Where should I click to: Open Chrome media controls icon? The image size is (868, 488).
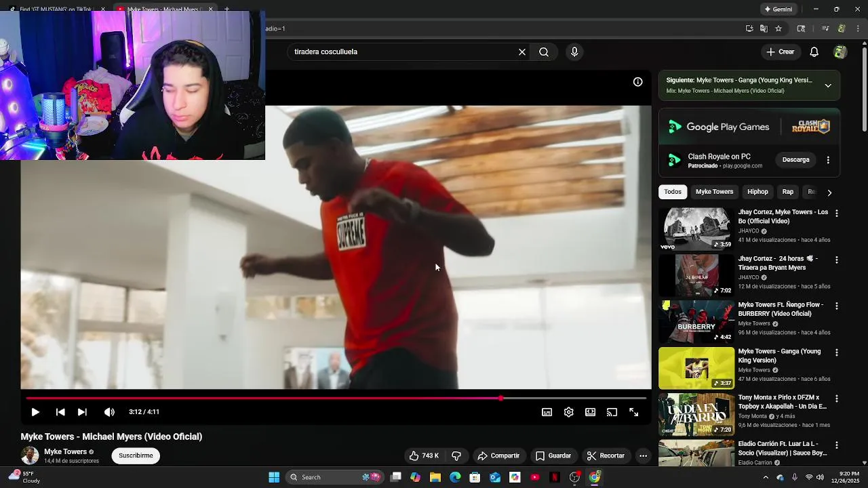coord(825,28)
